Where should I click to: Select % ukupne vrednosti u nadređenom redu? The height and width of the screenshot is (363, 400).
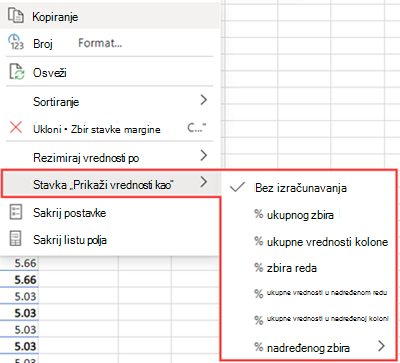click(x=309, y=293)
